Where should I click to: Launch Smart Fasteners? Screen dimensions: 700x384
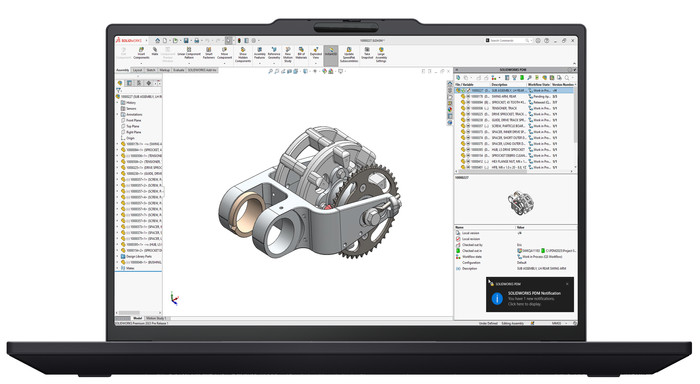208,53
